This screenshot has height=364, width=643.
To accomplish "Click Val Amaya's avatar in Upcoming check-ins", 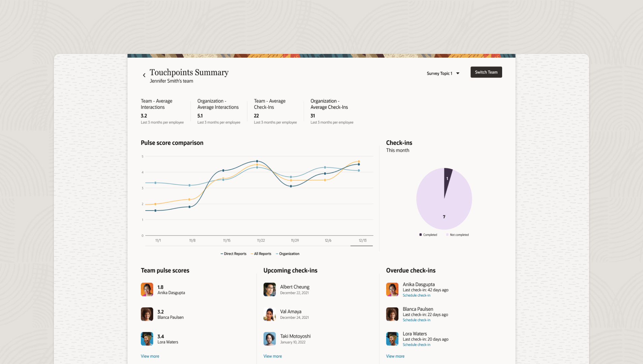I will pyautogui.click(x=270, y=314).
